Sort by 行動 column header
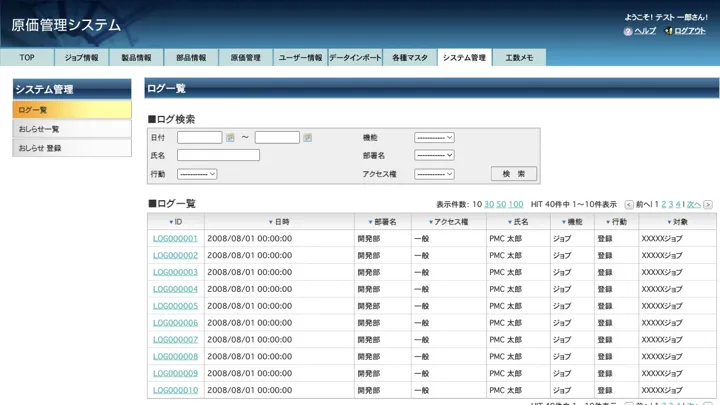The width and height of the screenshot is (720, 405). (x=616, y=222)
